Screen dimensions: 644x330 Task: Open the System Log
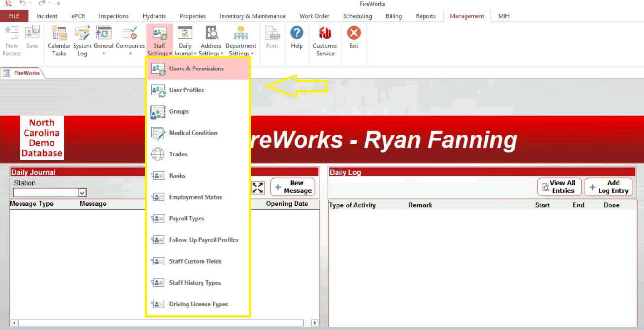click(81, 42)
